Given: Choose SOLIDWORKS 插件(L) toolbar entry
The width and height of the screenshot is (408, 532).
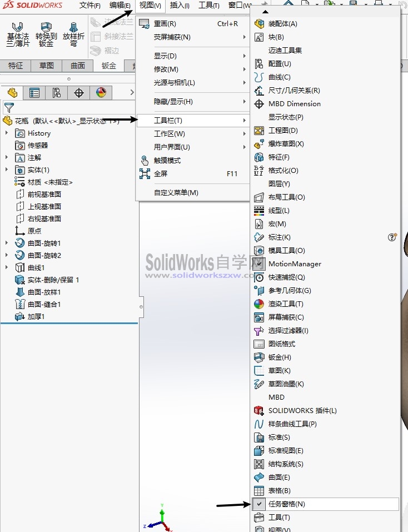Looking at the screenshot, I should 325,411.
